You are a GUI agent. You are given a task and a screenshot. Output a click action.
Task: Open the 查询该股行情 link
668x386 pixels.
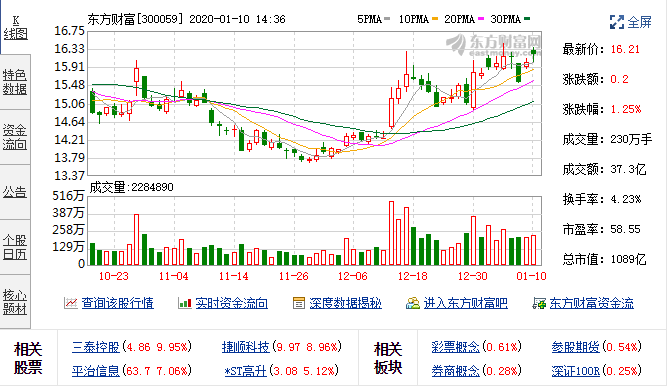coord(118,303)
